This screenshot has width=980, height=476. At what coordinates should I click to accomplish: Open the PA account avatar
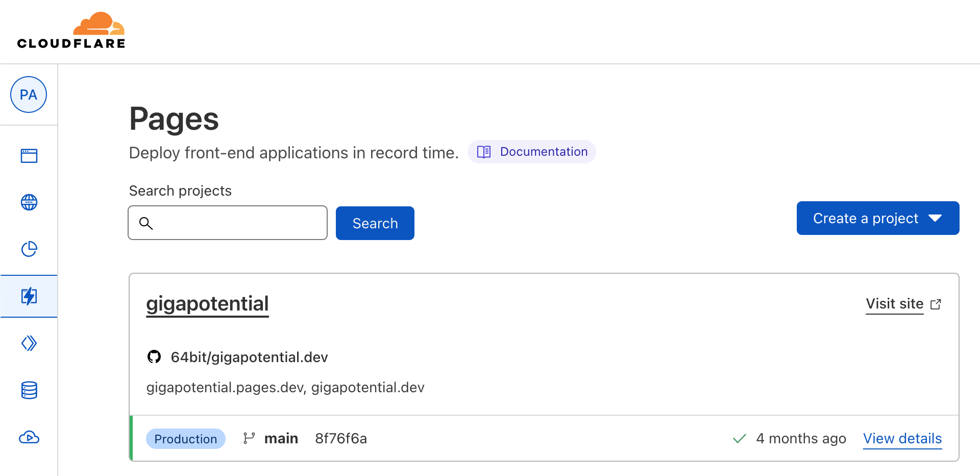29,94
